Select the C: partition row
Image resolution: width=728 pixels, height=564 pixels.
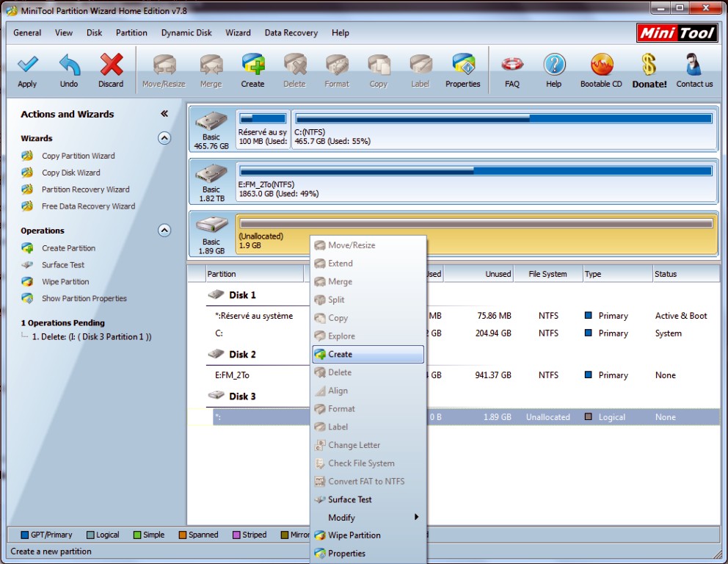pos(219,333)
